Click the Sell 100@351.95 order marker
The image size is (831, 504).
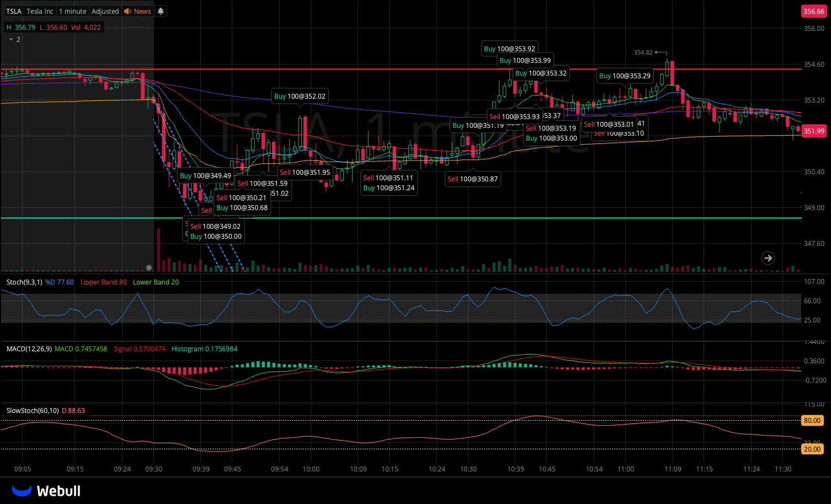305,172
